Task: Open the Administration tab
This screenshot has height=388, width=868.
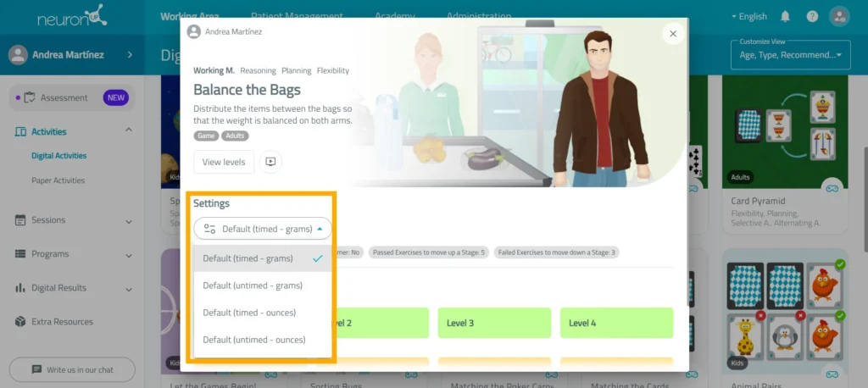Action: point(479,17)
